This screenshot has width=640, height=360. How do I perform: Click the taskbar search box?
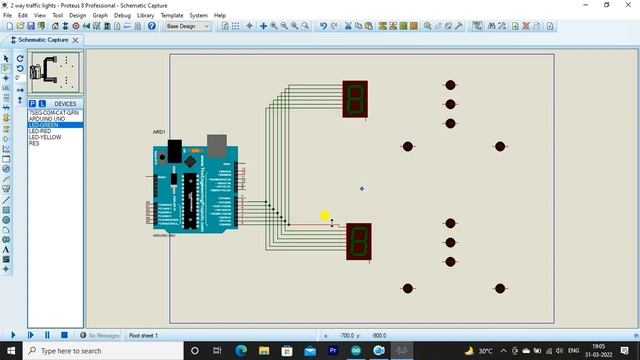103,351
